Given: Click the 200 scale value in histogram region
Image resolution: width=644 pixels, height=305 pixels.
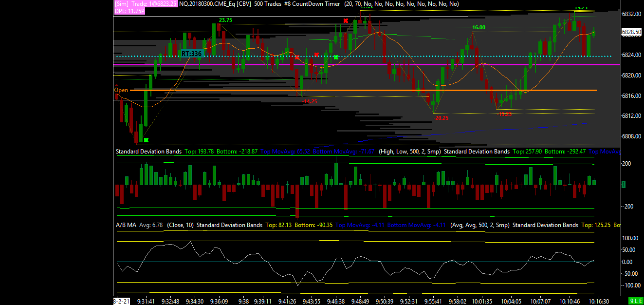Looking at the screenshot, I should pos(626,164).
